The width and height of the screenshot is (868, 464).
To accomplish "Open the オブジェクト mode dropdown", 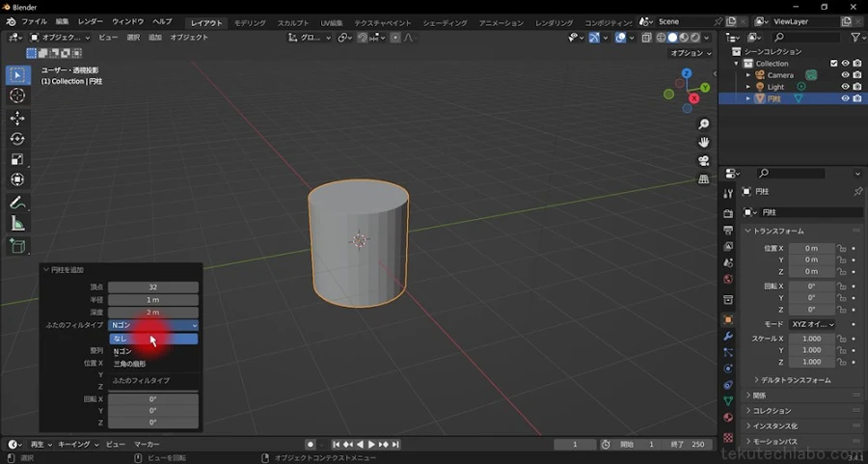I will tap(61, 37).
